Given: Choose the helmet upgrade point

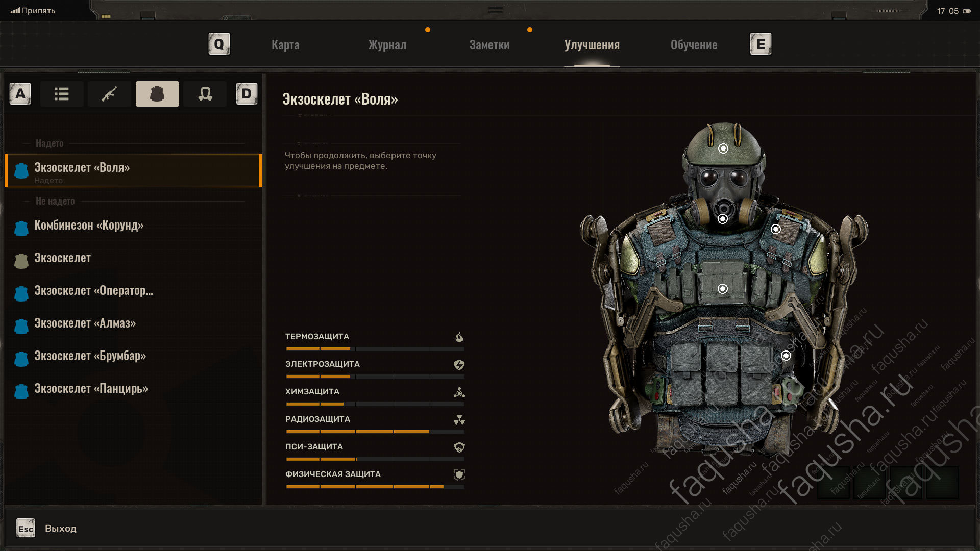Looking at the screenshot, I should [x=723, y=148].
